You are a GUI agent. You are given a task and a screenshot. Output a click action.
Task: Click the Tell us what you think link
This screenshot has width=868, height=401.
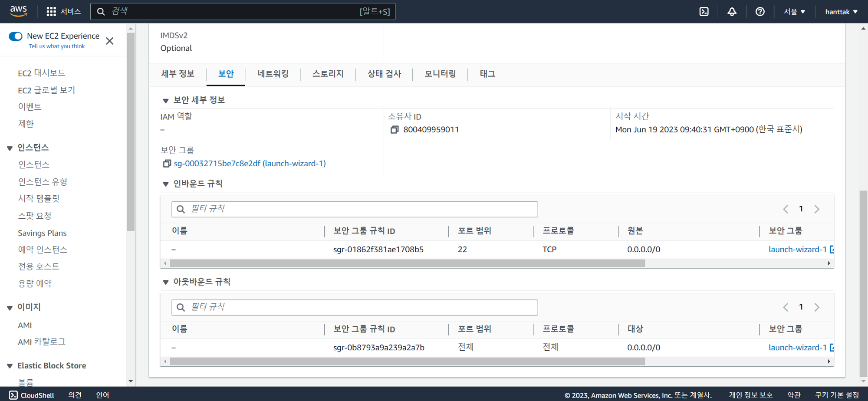point(57,46)
